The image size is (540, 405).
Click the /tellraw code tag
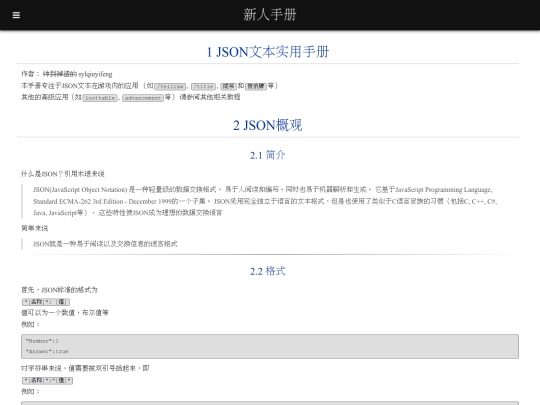(x=170, y=86)
